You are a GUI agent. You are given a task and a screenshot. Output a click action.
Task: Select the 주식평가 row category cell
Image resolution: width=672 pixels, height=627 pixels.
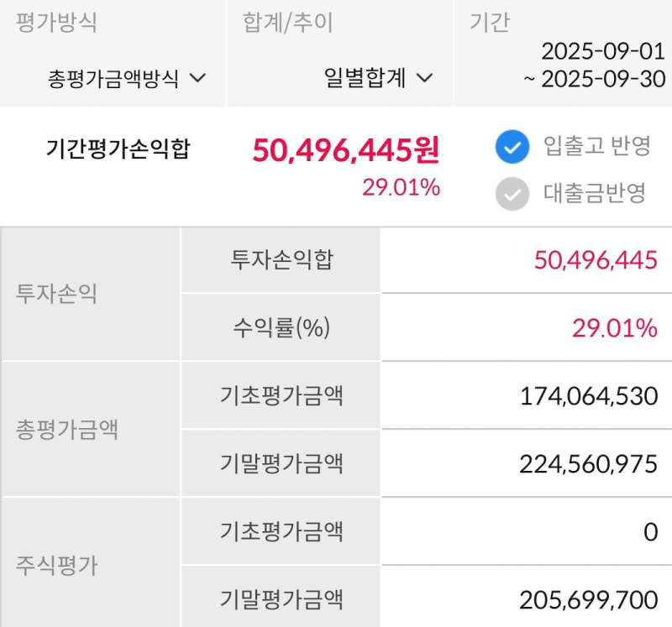coord(56,566)
